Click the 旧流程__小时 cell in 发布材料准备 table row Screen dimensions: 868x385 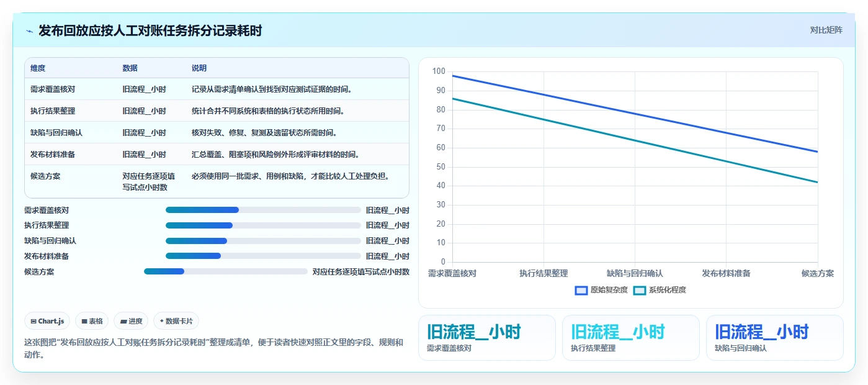point(144,155)
